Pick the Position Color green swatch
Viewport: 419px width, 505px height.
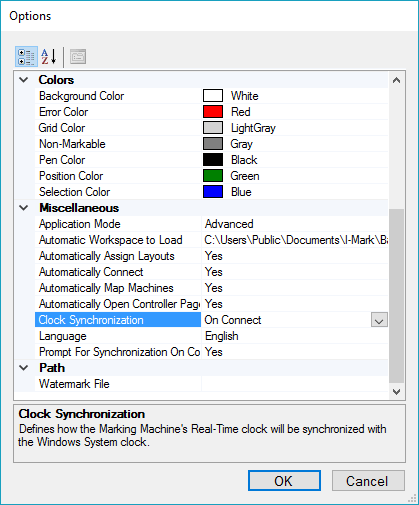pyautogui.click(x=213, y=176)
